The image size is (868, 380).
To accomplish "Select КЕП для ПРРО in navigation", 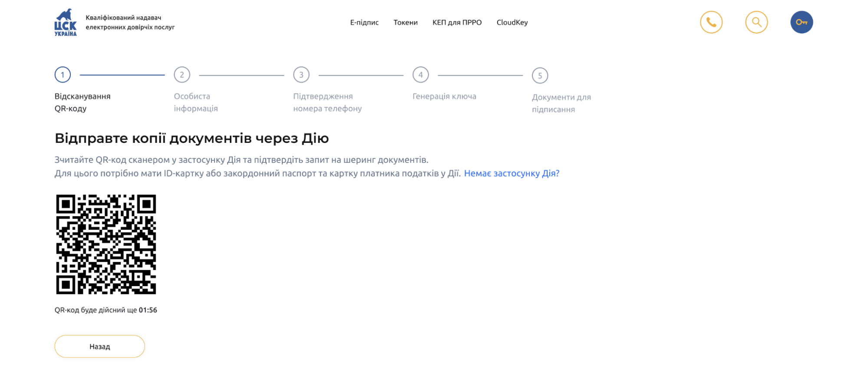I will click(457, 23).
